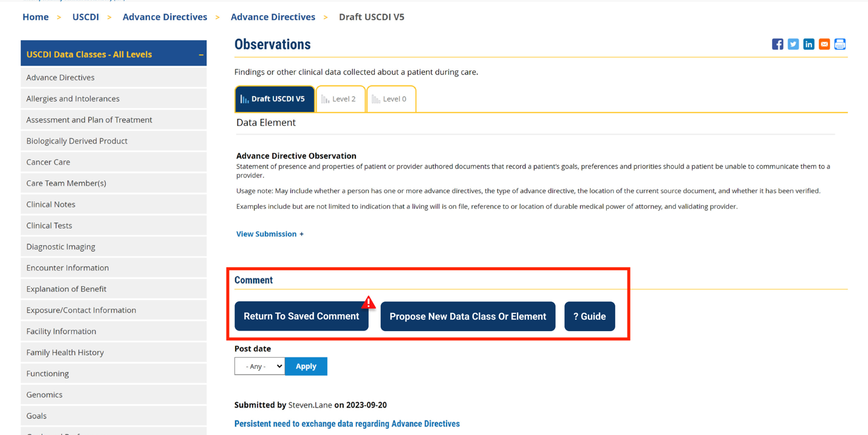Print page using printer icon
868x435 pixels.
click(x=840, y=44)
